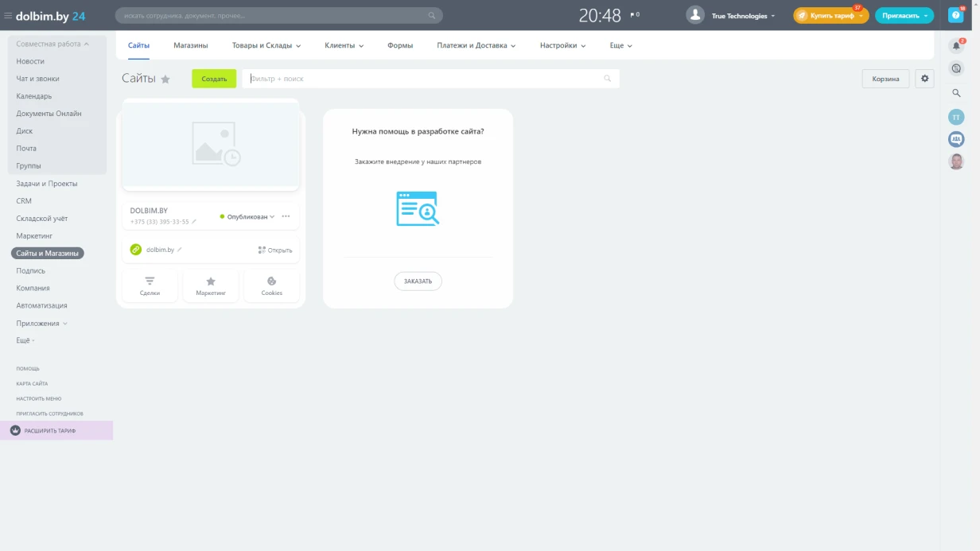The width and height of the screenshot is (980, 551).
Task: Click the gear settings icon near Корзина
Action: pos(924,79)
